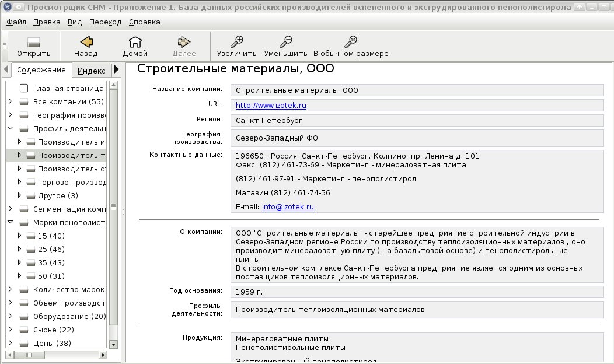The width and height of the screenshot is (614, 364).
Task: Click the Далее forward arrow
Action: (184, 42)
